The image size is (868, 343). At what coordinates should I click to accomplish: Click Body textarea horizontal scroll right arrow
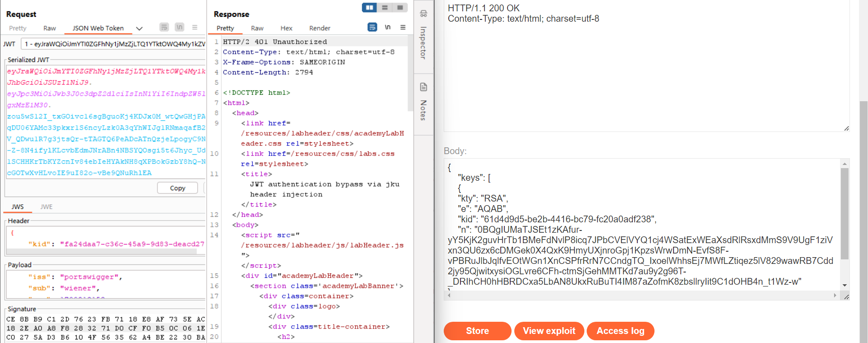(835, 296)
